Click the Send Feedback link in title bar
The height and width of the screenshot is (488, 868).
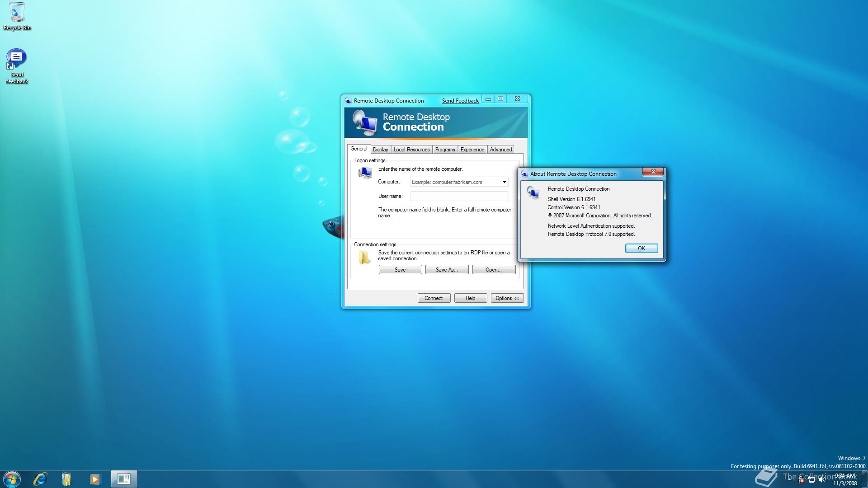460,101
